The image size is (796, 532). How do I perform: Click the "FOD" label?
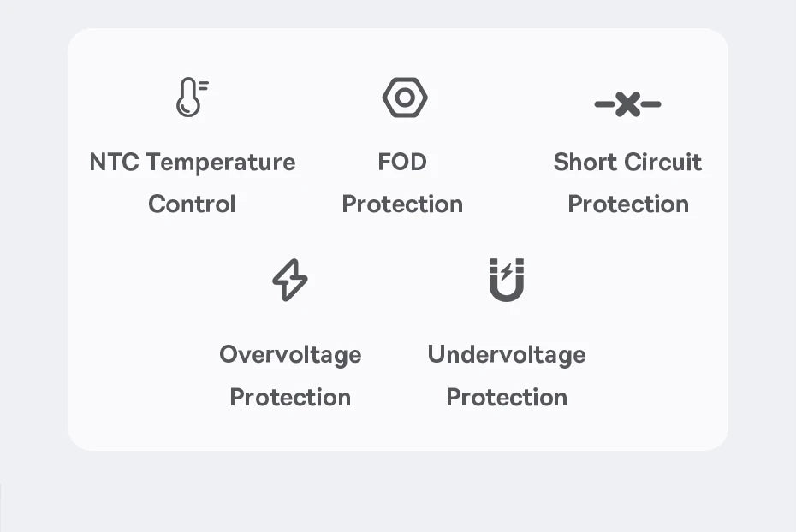pyautogui.click(x=402, y=162)
